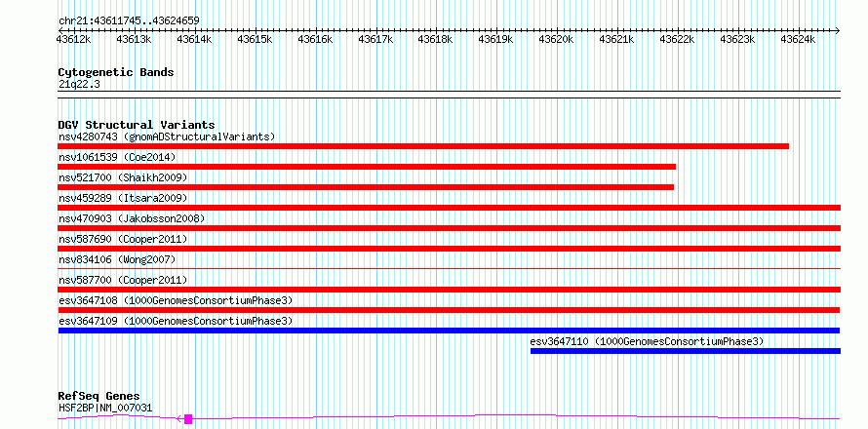Click the nsv521700 (Shaikh2009) variant bar
The image size is (868, 429).
point(366,187)
